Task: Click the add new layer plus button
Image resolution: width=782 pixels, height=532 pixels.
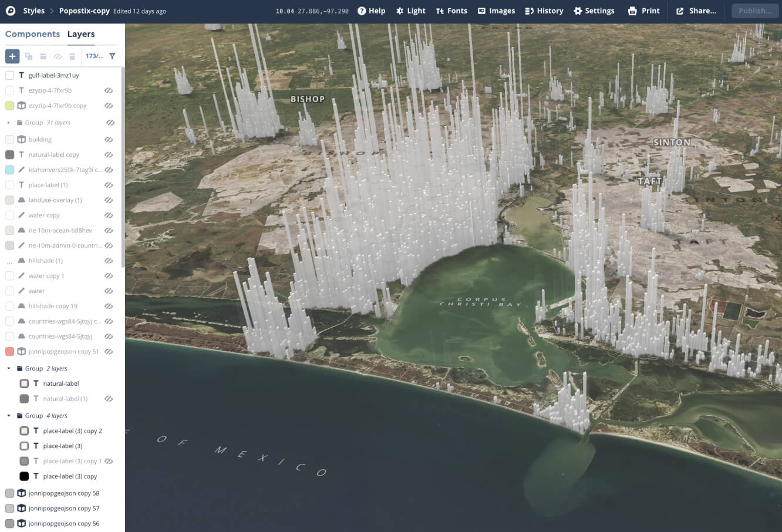Action: click(12, 56)
